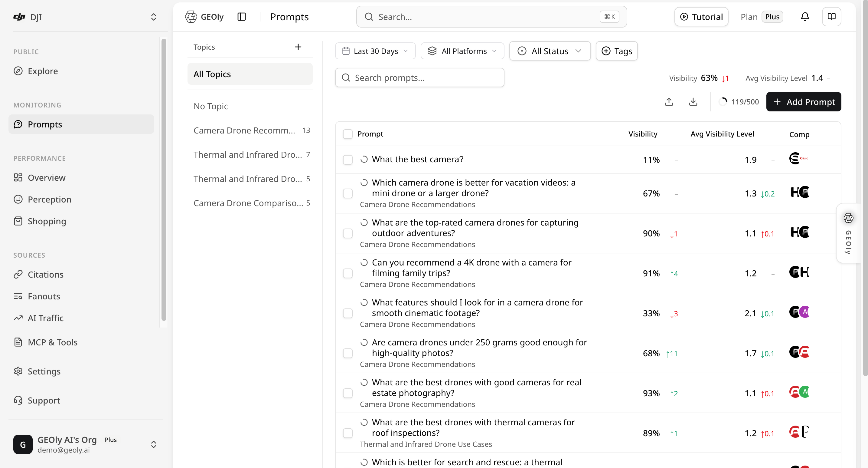Check the vacation videos prompt checkbox
The image size is (868, 468).
pyautogui.click(x=348, y=193)
